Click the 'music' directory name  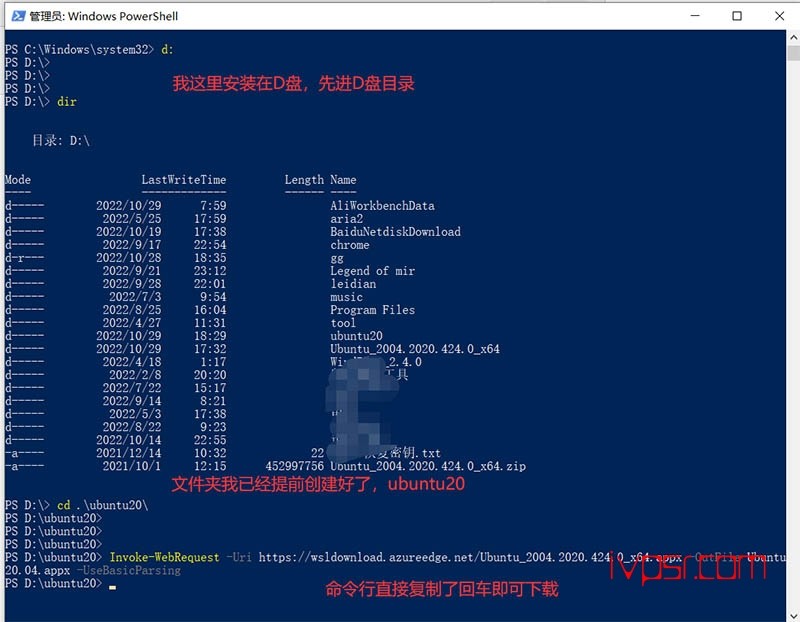[x=346, y=297]
